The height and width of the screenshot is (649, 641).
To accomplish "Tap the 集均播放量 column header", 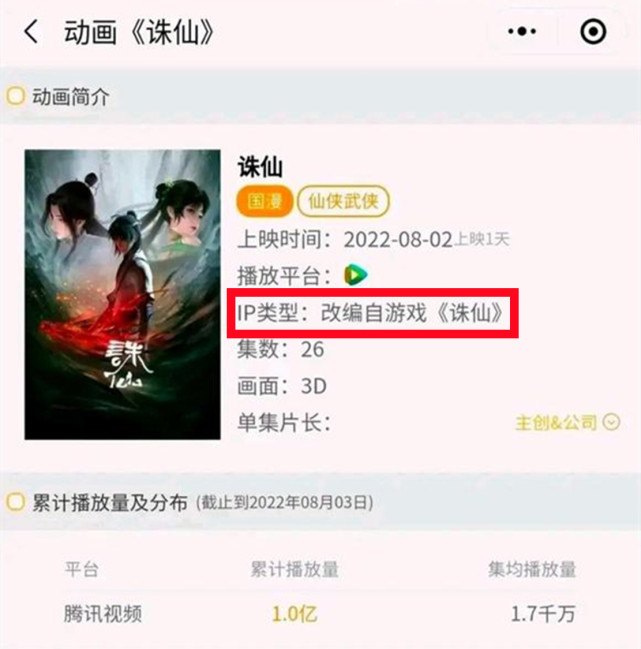I will [x=532, y=569].
